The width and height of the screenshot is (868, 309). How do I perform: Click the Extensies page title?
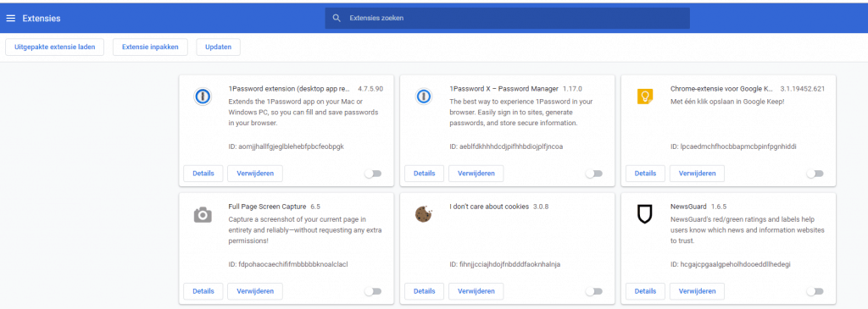(x=42, y=19)
